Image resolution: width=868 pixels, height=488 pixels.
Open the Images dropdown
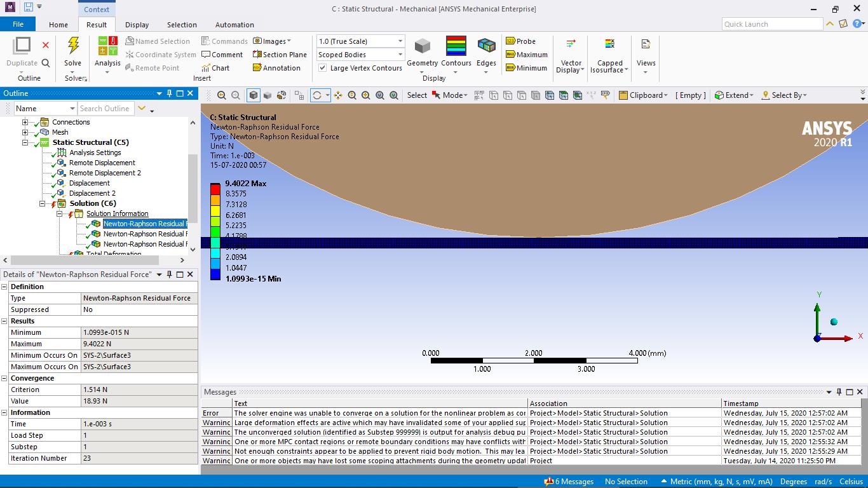272,41
